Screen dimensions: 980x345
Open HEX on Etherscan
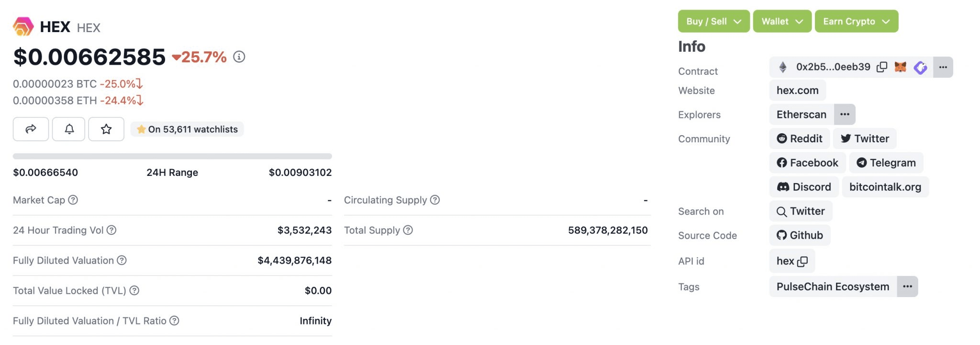(800, 114)
